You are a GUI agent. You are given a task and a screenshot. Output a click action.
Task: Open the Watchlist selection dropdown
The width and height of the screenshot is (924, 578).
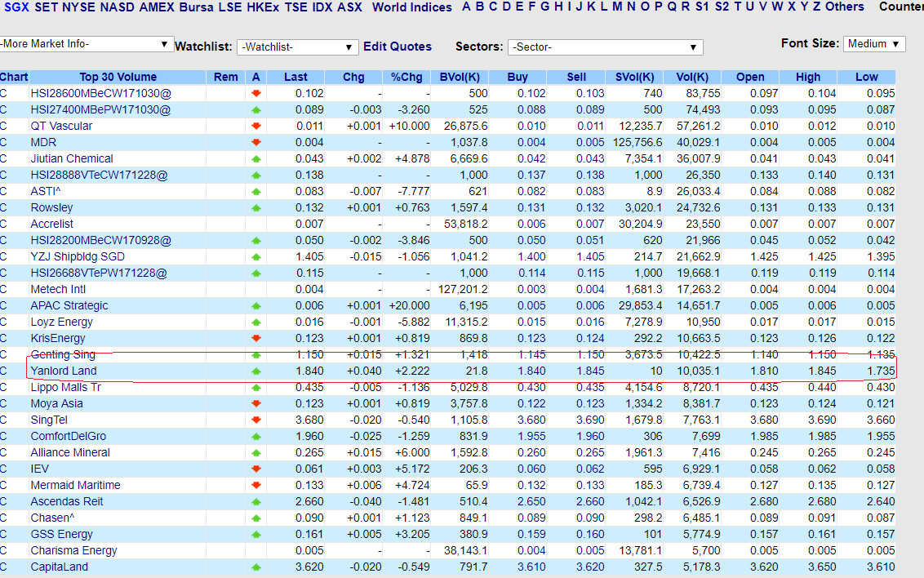coord(297,47)
